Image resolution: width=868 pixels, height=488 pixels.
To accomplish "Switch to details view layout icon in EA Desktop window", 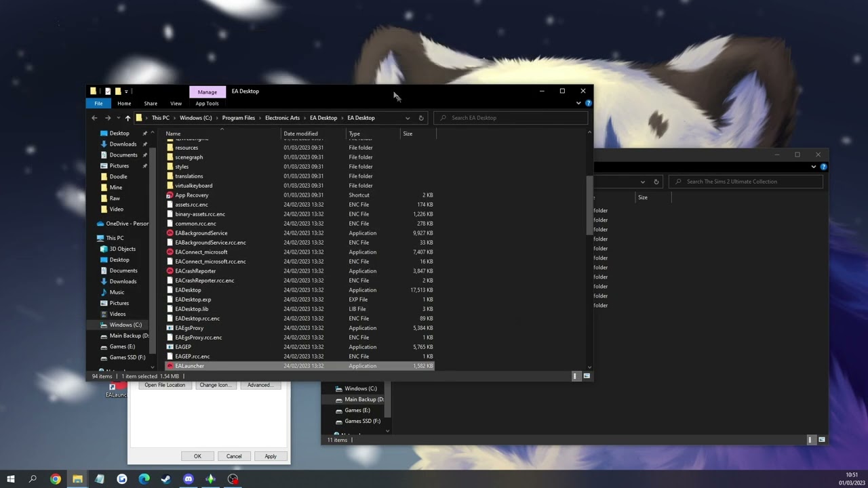I will point(576,376).
